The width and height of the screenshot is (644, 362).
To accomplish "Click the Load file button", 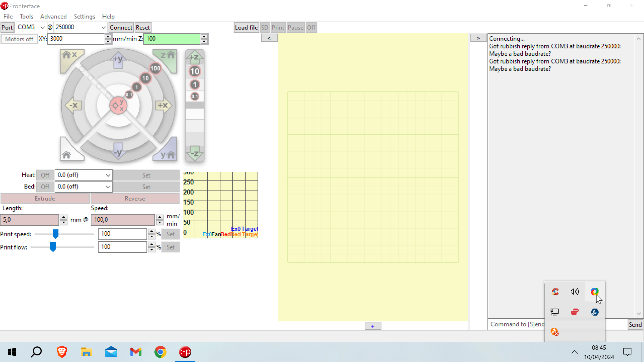I will tap(246, 27).
